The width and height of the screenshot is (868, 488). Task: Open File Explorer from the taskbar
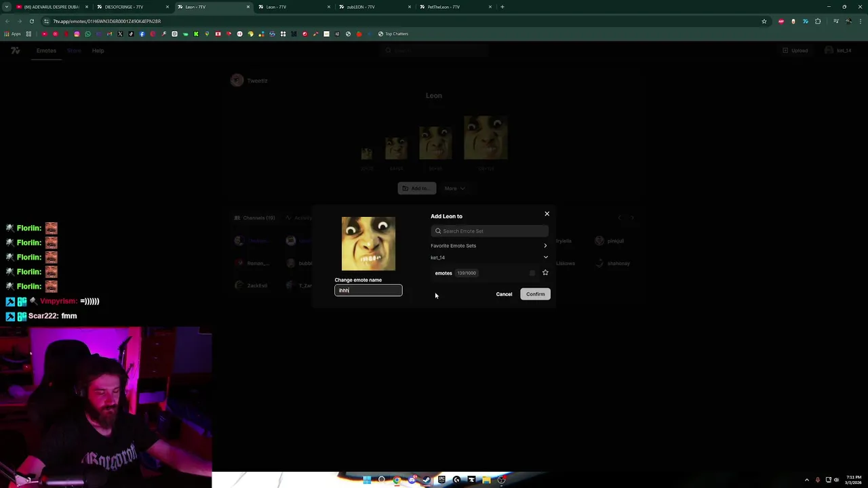tap(486, 480)
